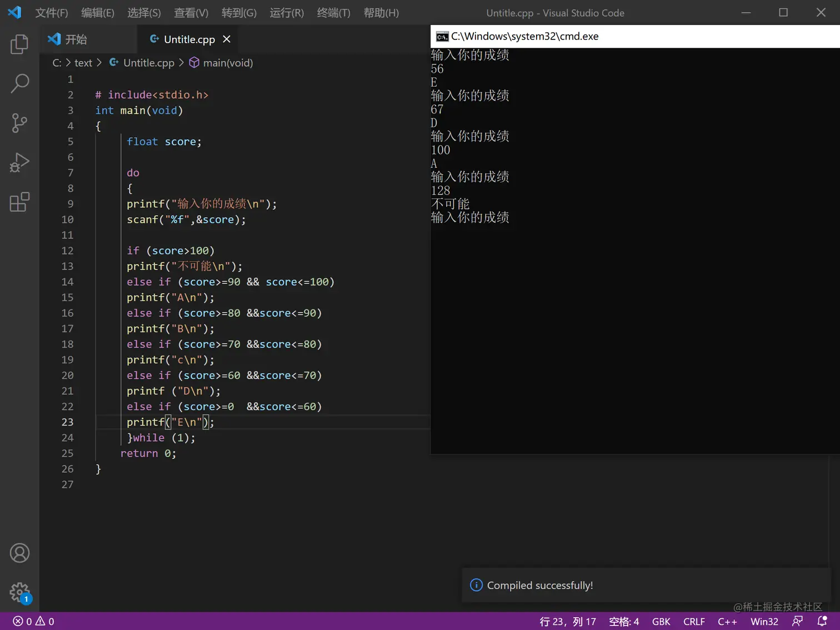The height and width of the screenshot is (630, 840).
Task: Click the scanf("%f",&score); line
Action: 186,219
